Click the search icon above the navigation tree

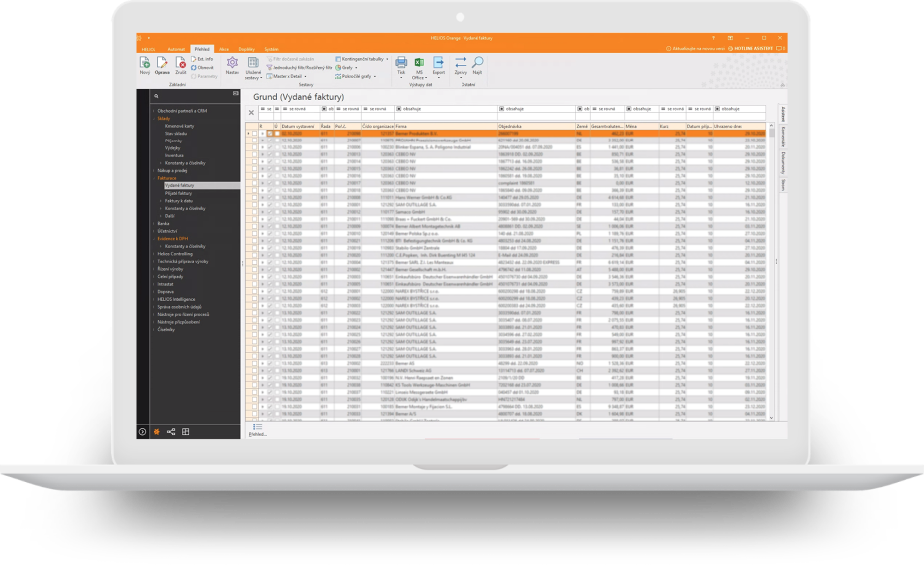pos(156,96)
